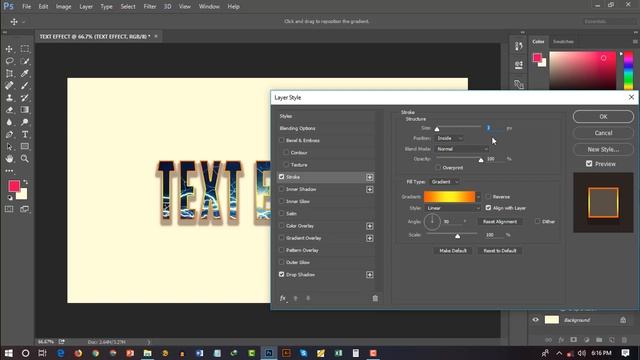Screen dimensions: 640x360
Task: Select the Pen tool
Action: (9, 134)
